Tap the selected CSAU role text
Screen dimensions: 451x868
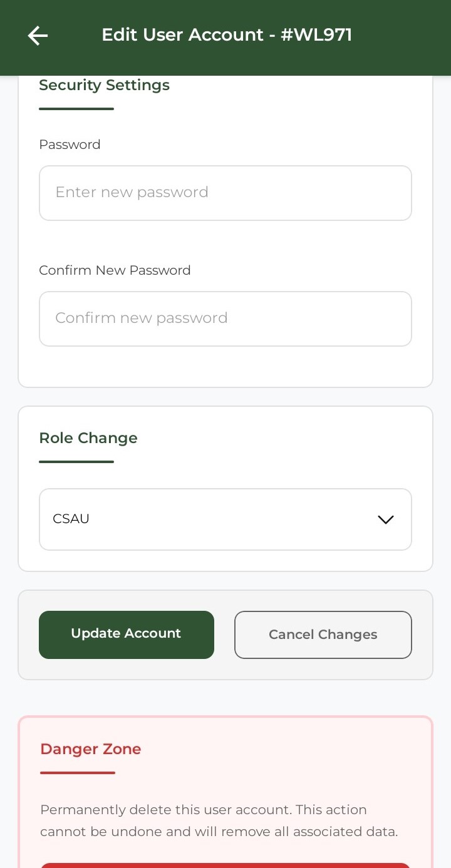click(71, 519)
